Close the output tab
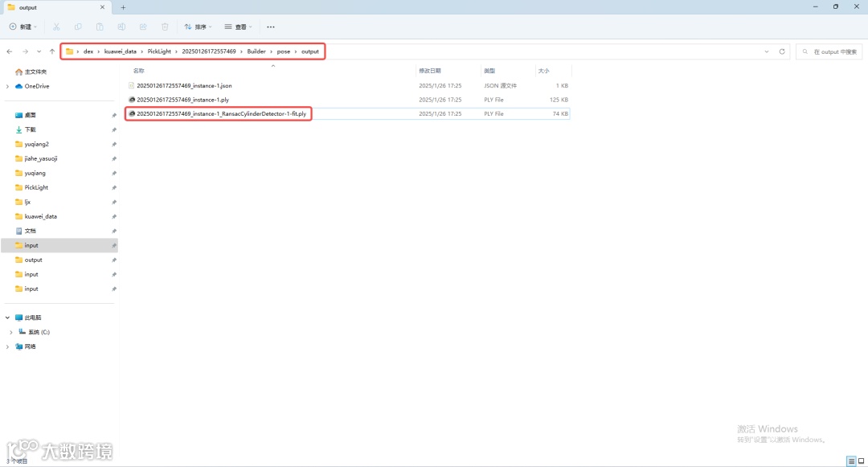Viewport: 868px width, 467px height. [102, 8]
